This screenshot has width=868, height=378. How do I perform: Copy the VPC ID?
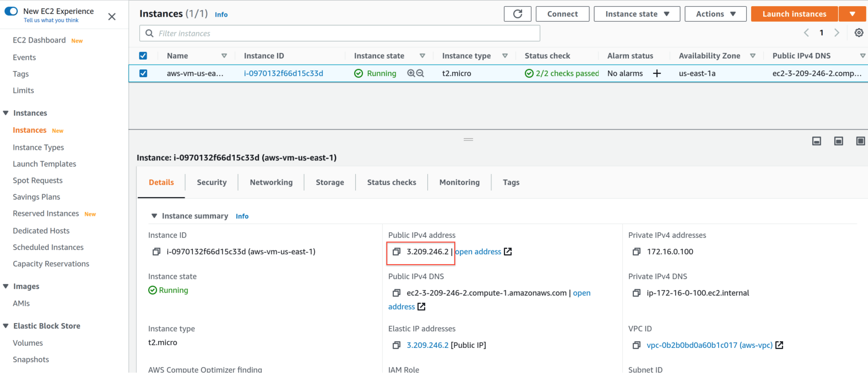coord(637,345)
